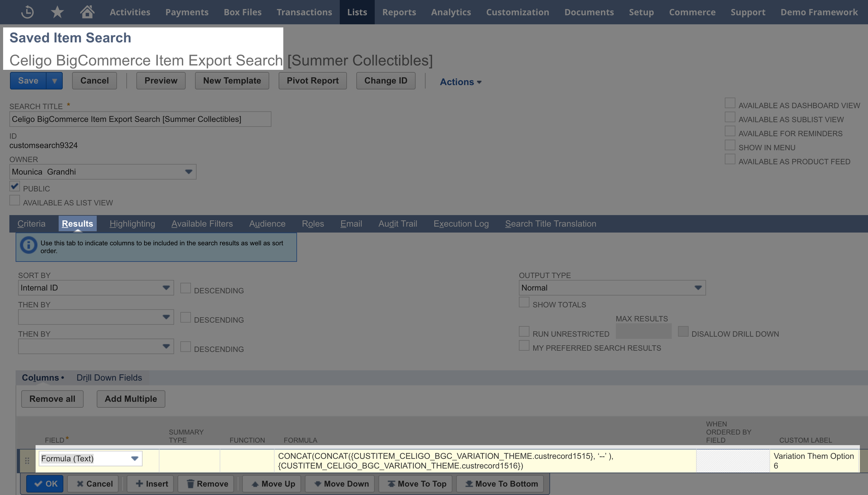Screen dimensions: 868x495
Task: Go to the Home icon
Action: click(87, 12)
